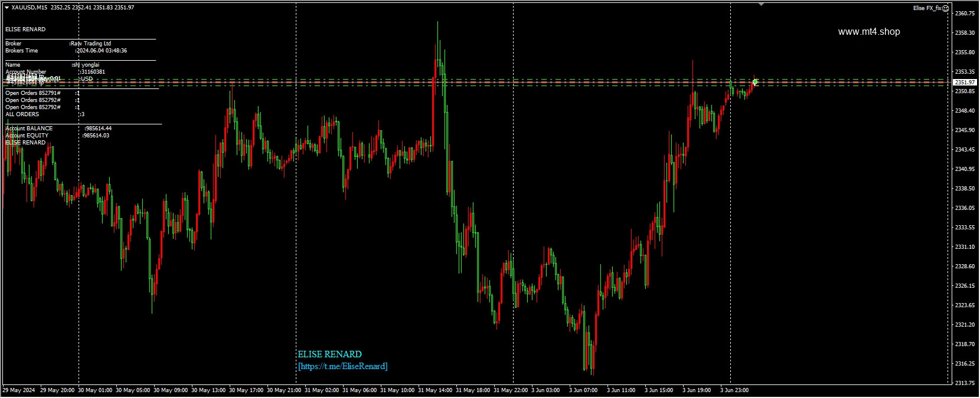Click the Brokers Time value 2024.06.04 03:48:36

click(102, 51)
